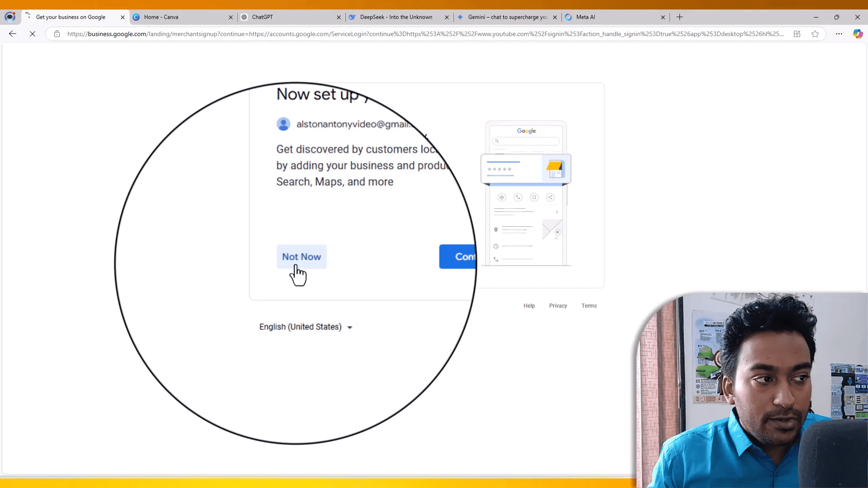Viewport: 868px width, 488px height.
Task: Click the browser back arrow
Action: point(13,34)
